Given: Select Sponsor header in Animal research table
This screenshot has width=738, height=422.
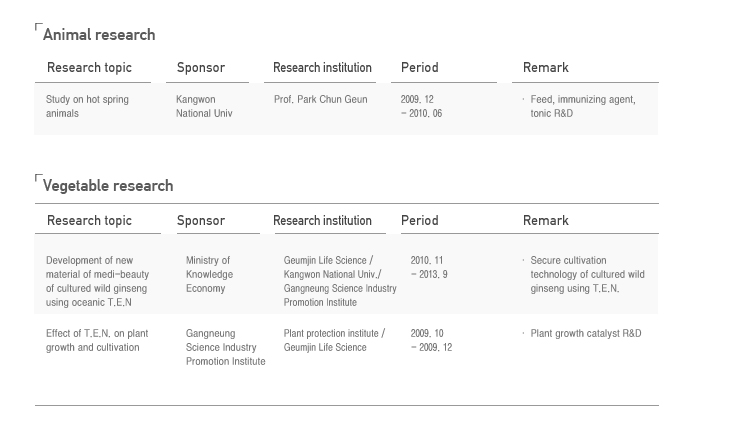Looking at the screenshot, I should [x=201, y=68].
